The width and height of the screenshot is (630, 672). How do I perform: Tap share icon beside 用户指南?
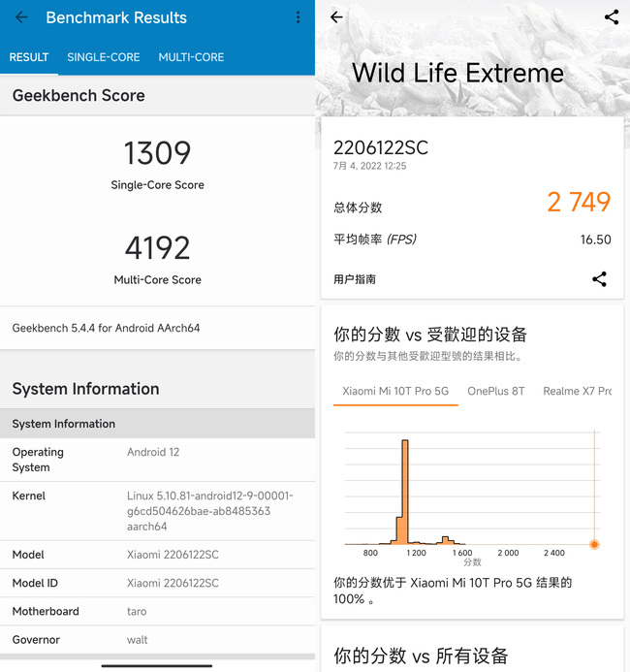point(599,279)
